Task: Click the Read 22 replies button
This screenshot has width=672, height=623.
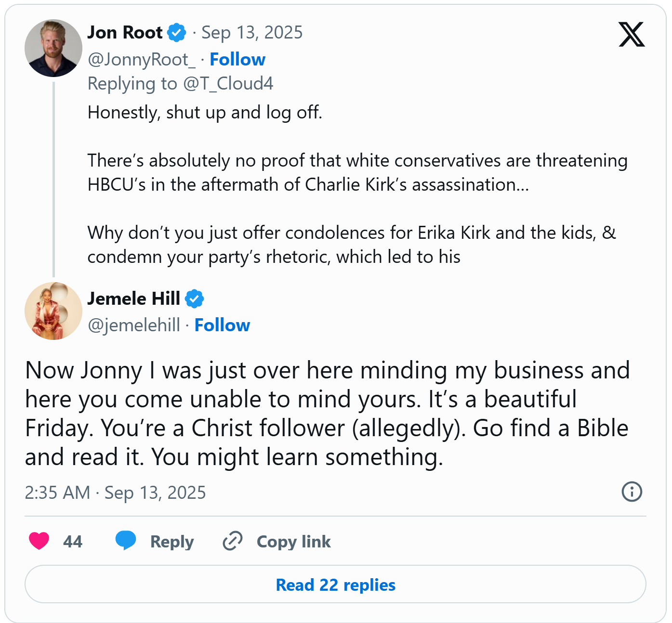Action: coord(335,584)
